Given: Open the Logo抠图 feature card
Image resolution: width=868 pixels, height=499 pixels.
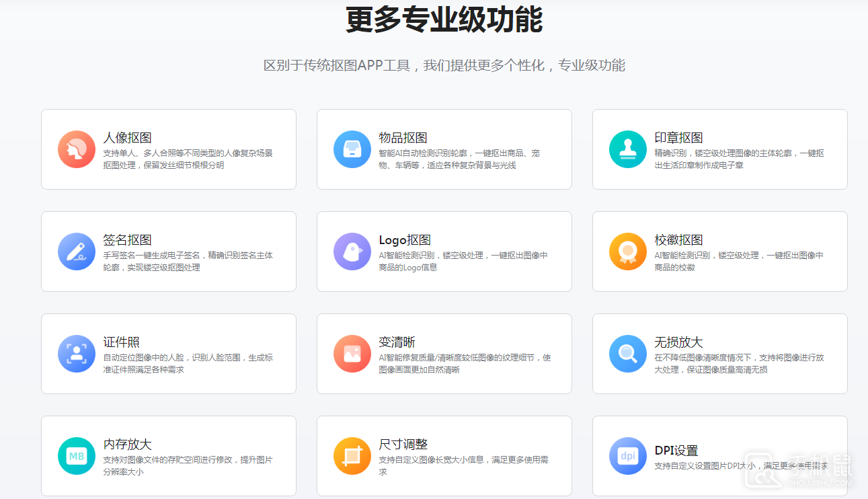Looking at the screenshot, I should point(444,252).
